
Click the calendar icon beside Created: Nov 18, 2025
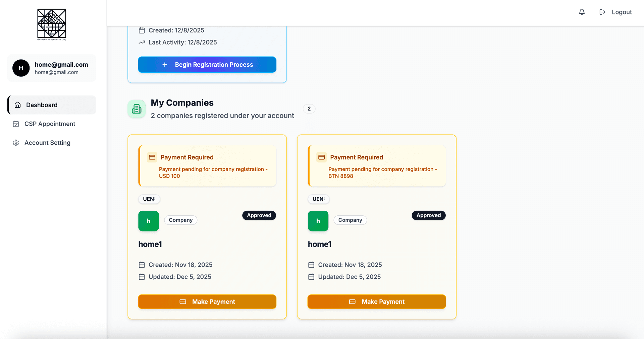coord(142,265)
